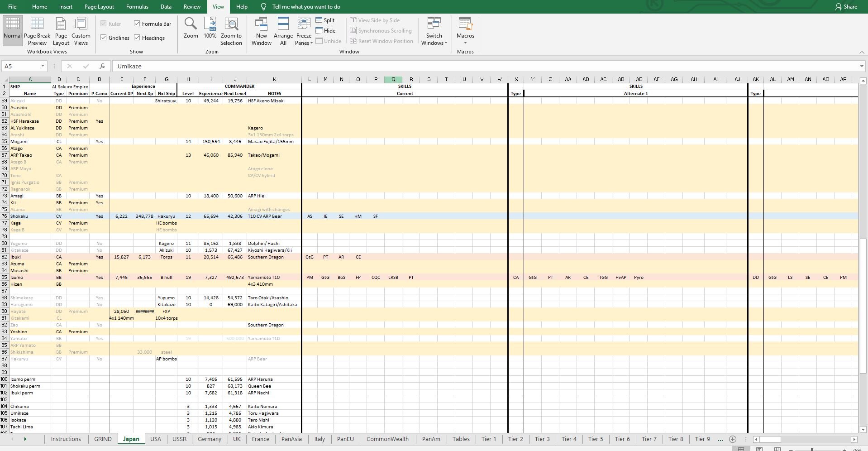Click Zoom to Selection

(231, 31)
